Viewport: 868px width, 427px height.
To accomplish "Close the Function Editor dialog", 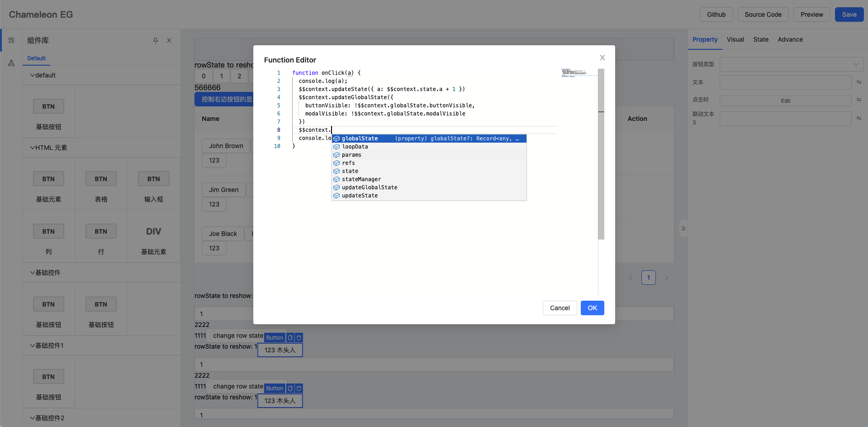I will tap(602, 58).
